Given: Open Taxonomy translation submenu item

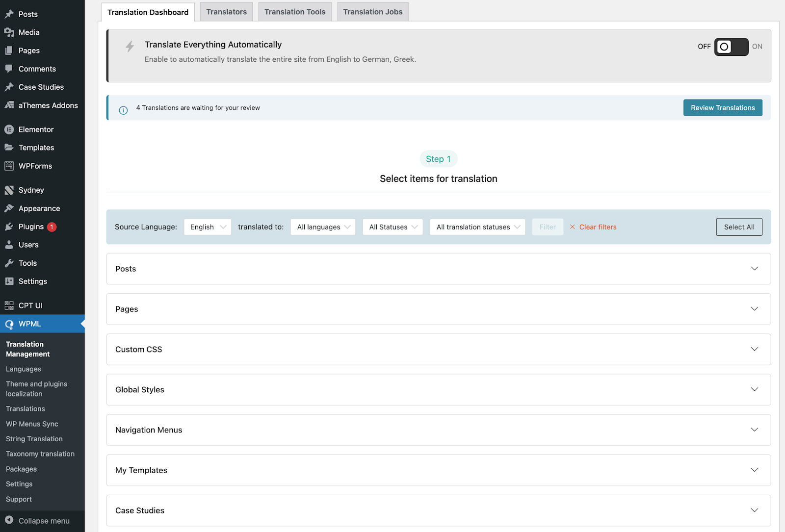Looking at the screenshot, I should tap(40, 454).
